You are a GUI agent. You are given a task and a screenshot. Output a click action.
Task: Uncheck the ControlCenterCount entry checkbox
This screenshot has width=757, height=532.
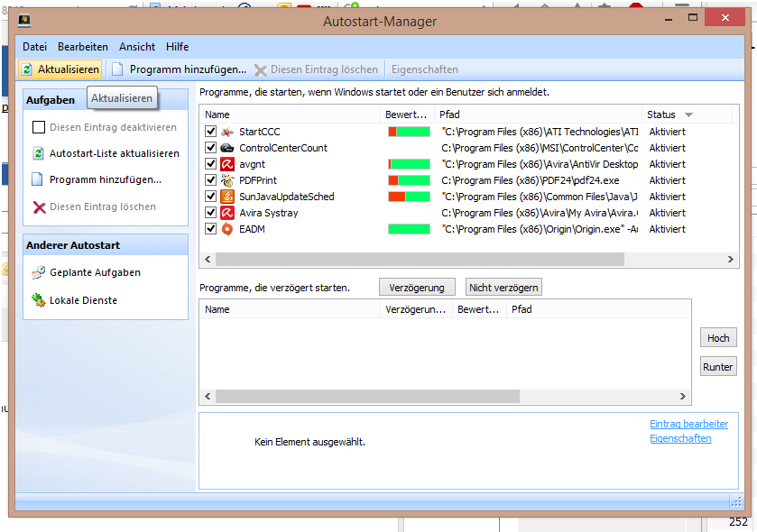click(x=210, y=148)
